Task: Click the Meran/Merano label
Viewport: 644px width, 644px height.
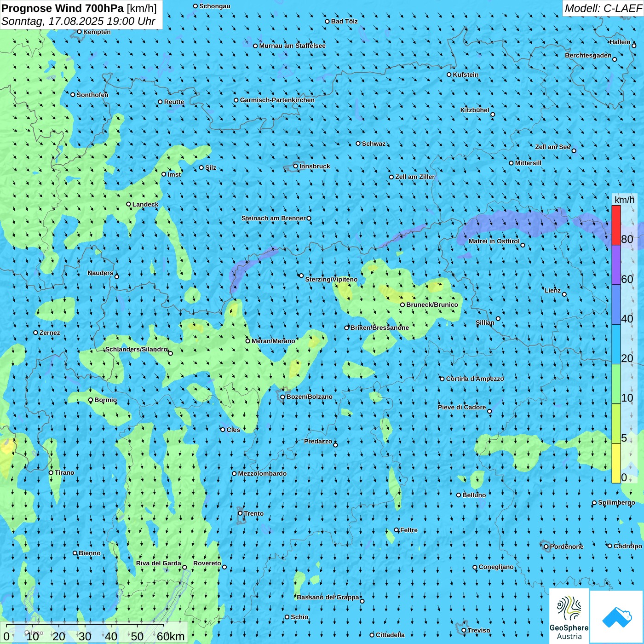Action: point(273,341)
